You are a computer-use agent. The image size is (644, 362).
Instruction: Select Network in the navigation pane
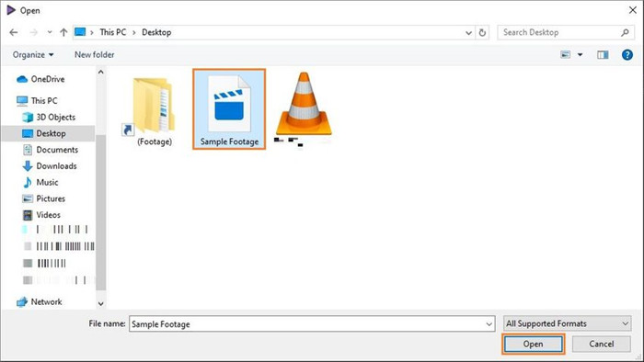pyautogui.click(x=39, y=301)
